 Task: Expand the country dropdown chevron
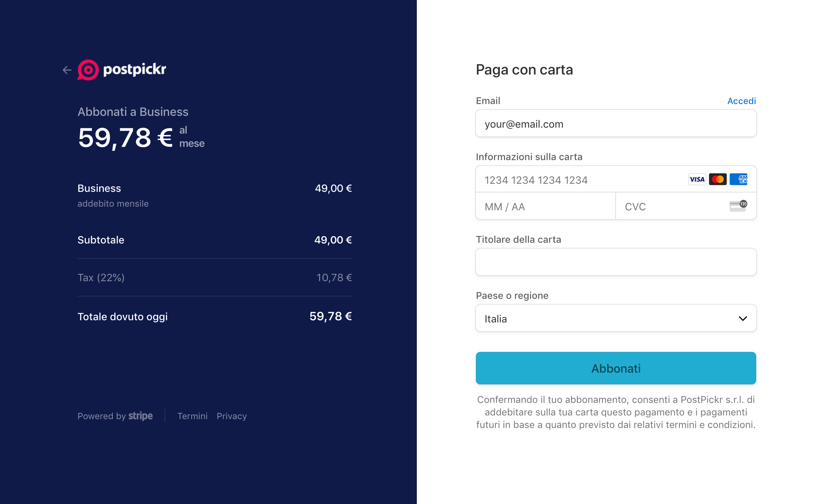click(743, 318)
